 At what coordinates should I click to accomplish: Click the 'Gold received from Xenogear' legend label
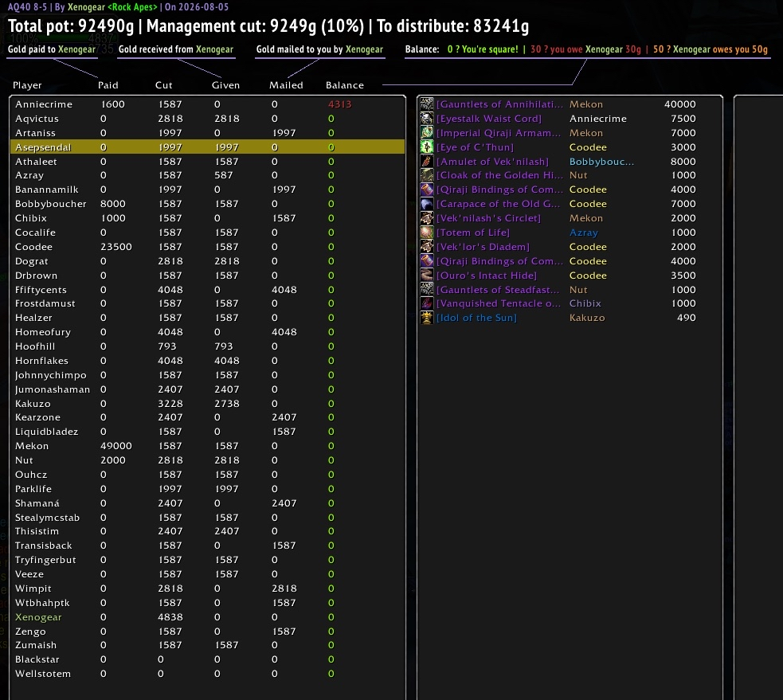point(176,49)
